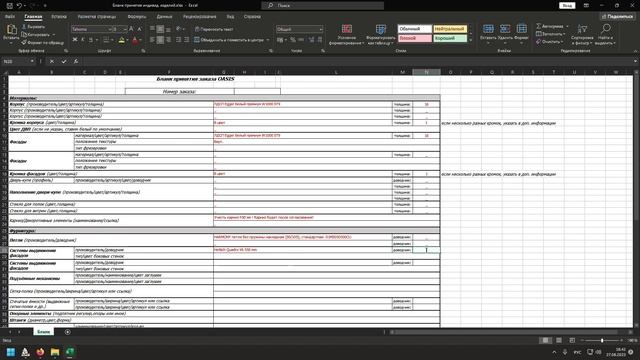Click the Paste clipboard icon

click(11, 29)
